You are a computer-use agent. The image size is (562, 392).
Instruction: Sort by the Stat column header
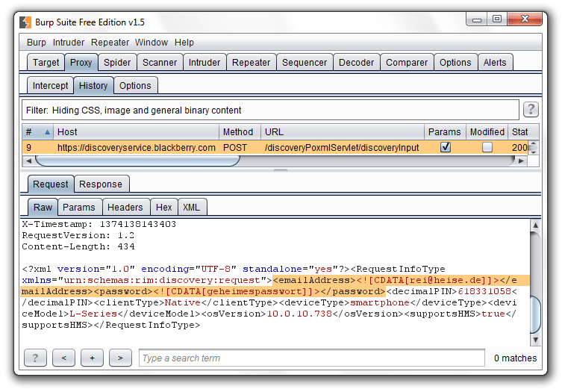point(523,132)
